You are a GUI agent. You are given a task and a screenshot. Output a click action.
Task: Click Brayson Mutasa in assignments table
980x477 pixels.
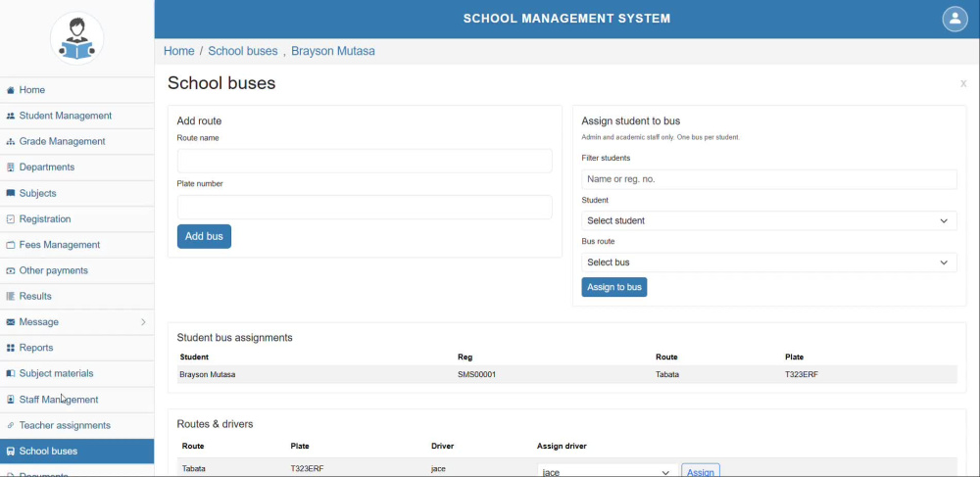point(208,374)
